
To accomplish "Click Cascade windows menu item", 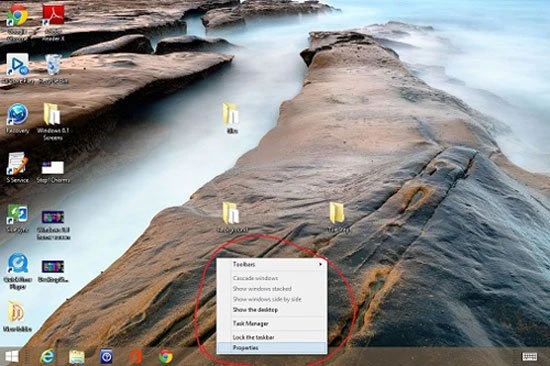I will pos(272,278).
